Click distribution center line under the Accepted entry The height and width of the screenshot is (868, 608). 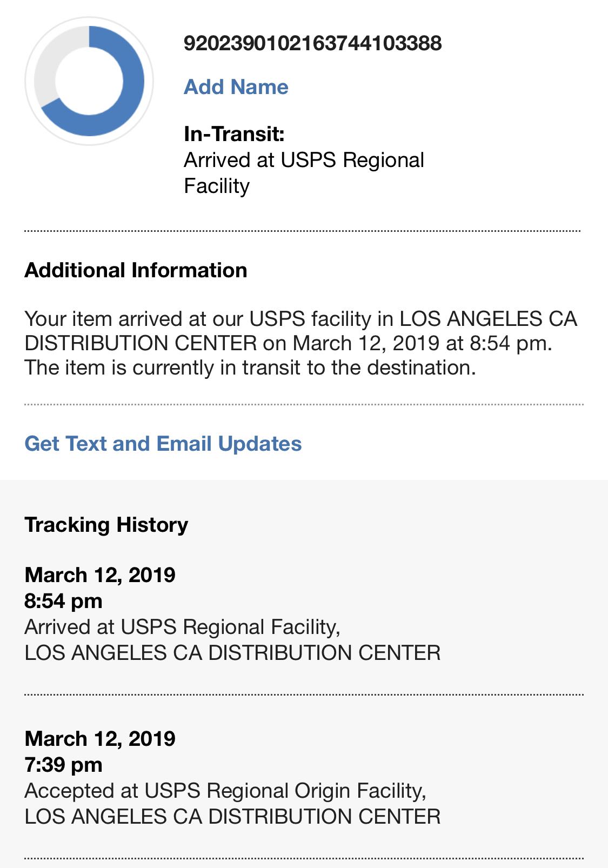click(232, 817)
